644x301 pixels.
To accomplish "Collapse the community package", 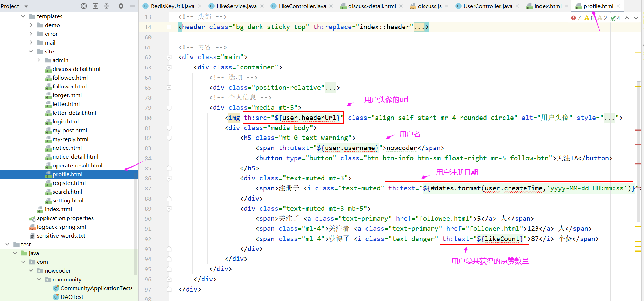I will pos(39,279).
